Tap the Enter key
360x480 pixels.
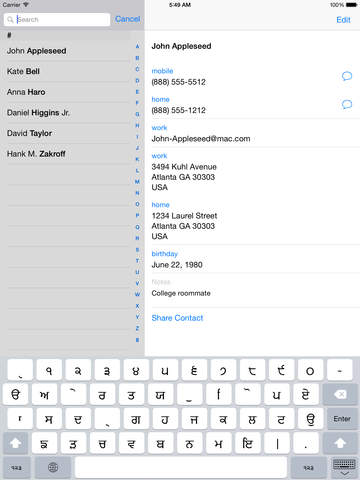tap(342, 419)
